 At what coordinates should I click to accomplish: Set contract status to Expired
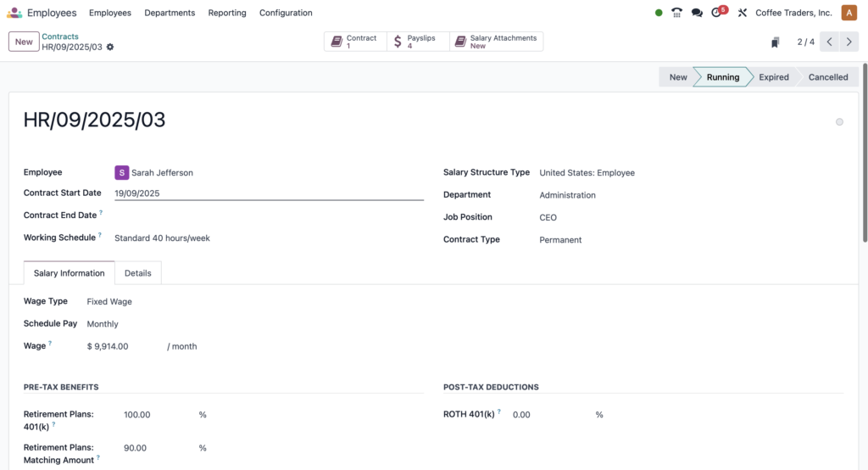773,77
